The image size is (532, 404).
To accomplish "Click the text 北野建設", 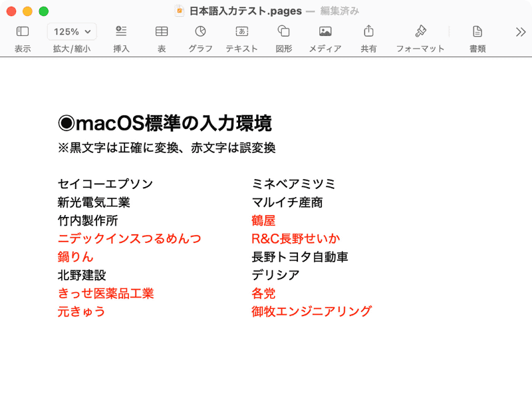I will [x=82, y=275].
